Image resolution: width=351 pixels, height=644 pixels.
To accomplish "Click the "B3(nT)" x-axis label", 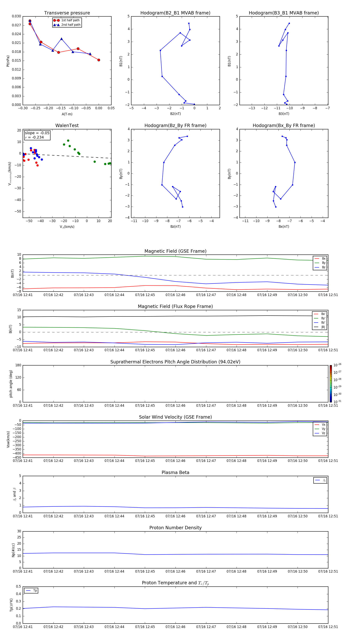I will [x=284, y=114].
